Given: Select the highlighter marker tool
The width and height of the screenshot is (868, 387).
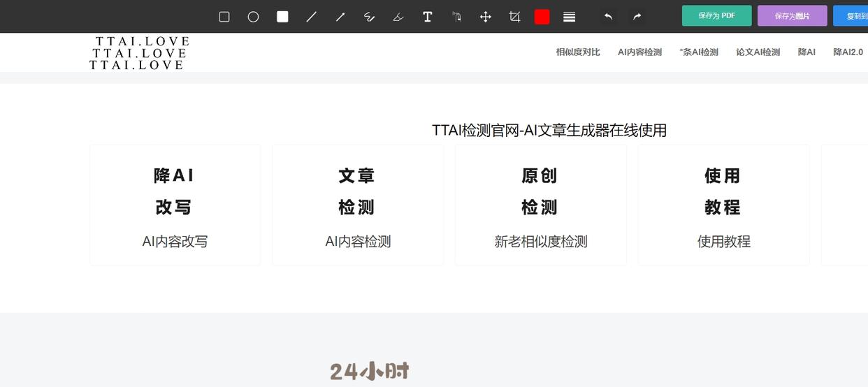Looking at the screenshot, I should pyautogui.click(x=398, y=17).
